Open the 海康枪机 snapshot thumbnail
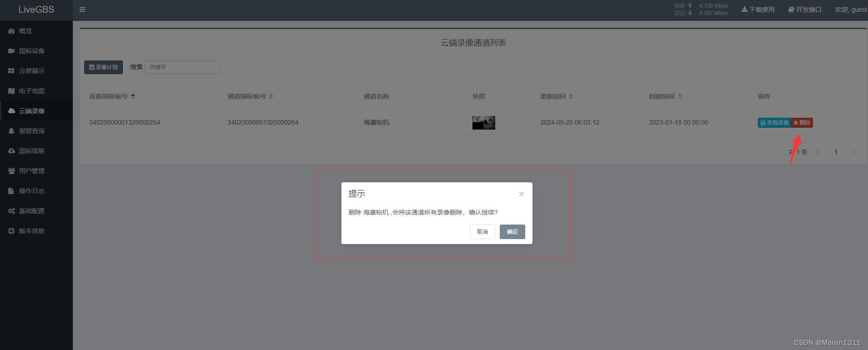 point(483,123)
